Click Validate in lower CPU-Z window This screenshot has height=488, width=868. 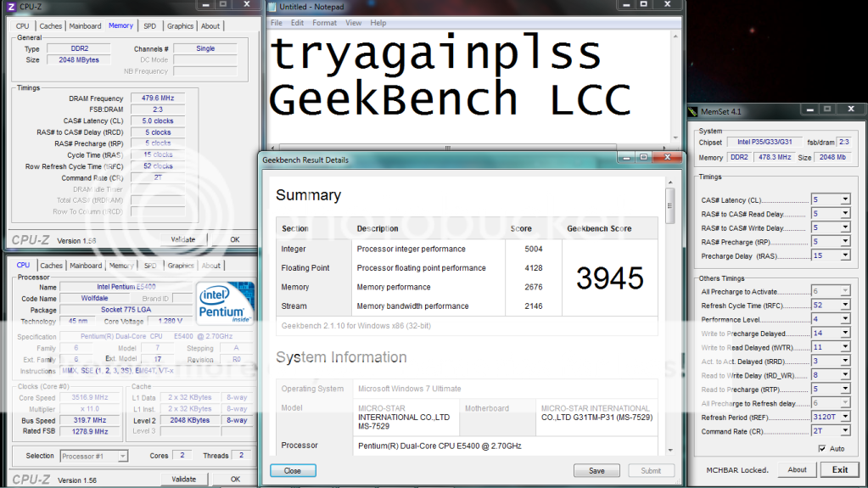pos(183,480)
